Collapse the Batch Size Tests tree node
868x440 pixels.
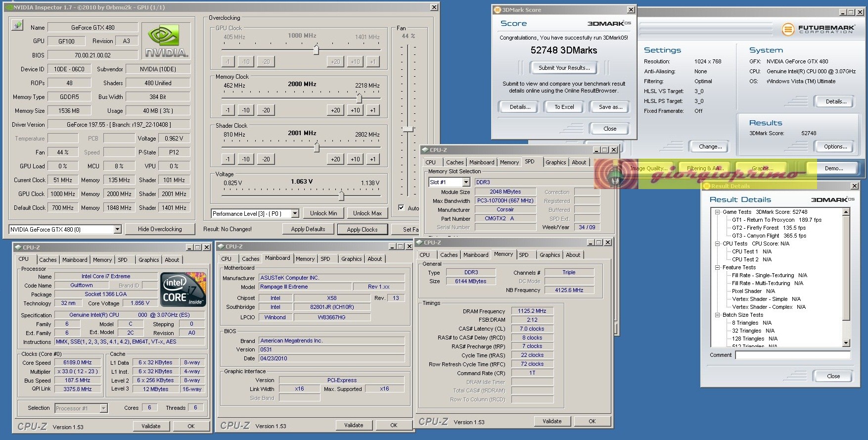click(x=717, y=315)
